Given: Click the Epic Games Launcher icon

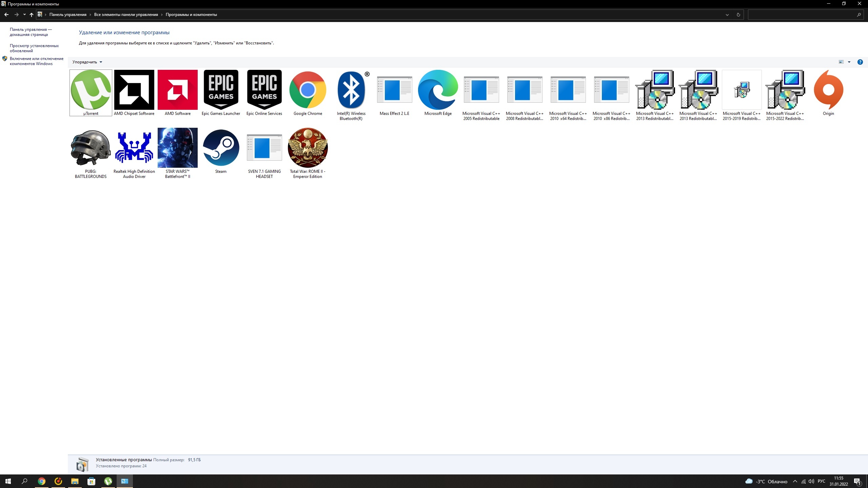Looking at the screenshot, I should point(221,90).
